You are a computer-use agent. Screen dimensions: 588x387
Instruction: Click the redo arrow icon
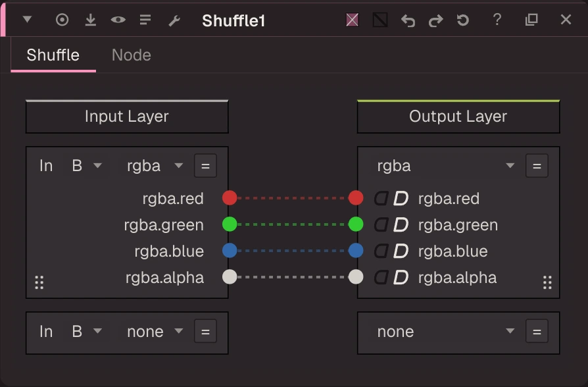pos(435,20)
